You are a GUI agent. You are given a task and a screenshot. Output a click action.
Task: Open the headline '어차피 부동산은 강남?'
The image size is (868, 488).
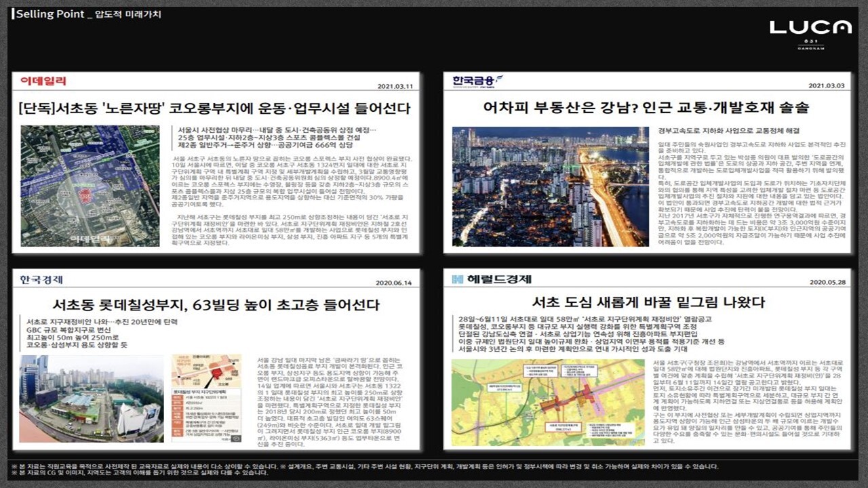point(646,107)
